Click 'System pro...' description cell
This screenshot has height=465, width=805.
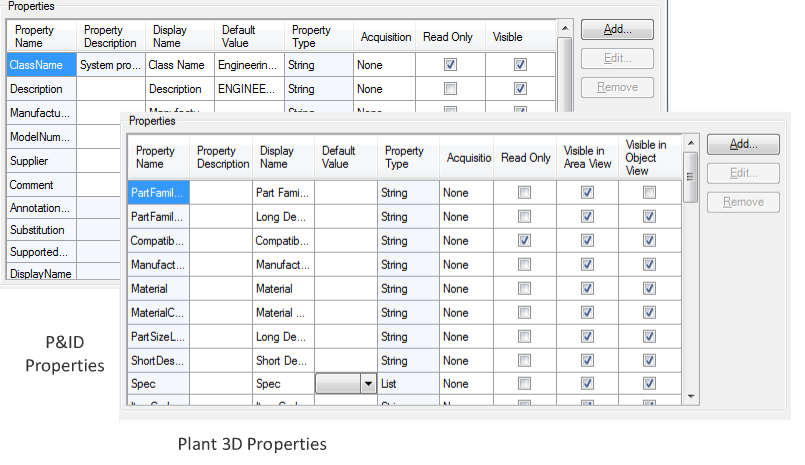[x=111, y=65]
